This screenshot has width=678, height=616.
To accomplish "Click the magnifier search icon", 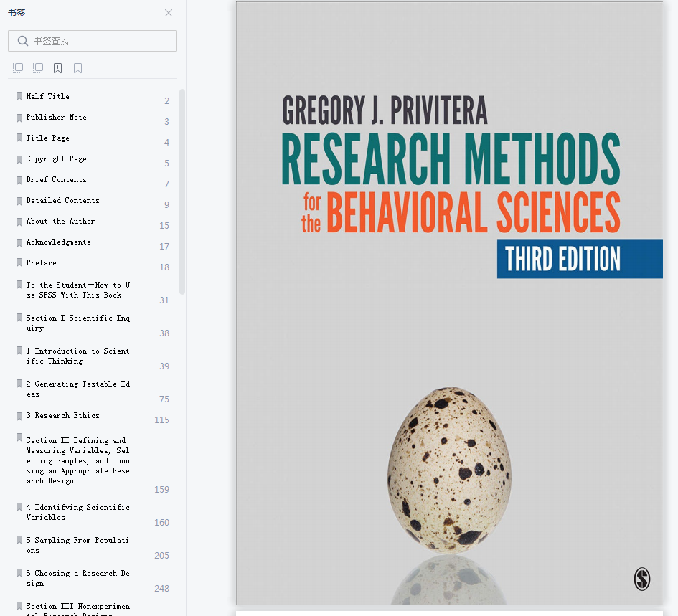I will 22,41.
